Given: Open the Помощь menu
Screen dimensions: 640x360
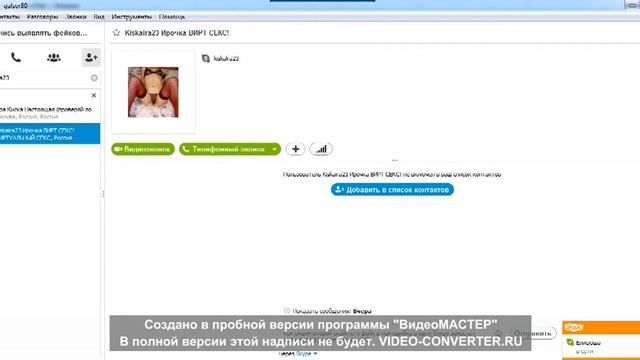Looking at the screenshot, I should click(172, 17).
